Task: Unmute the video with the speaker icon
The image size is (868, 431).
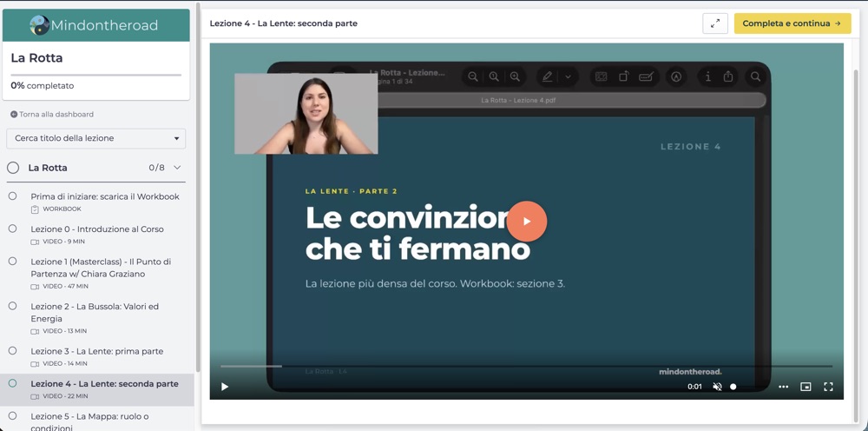Action: coord(717,387)
